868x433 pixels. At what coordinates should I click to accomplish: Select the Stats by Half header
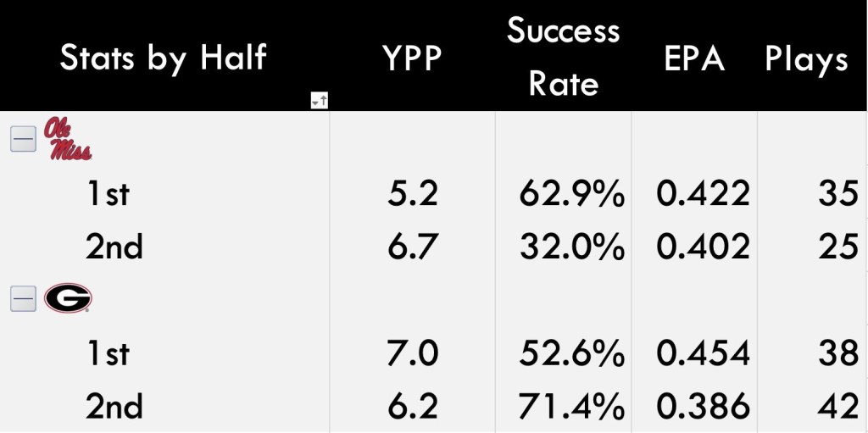[x=163, y=58]
